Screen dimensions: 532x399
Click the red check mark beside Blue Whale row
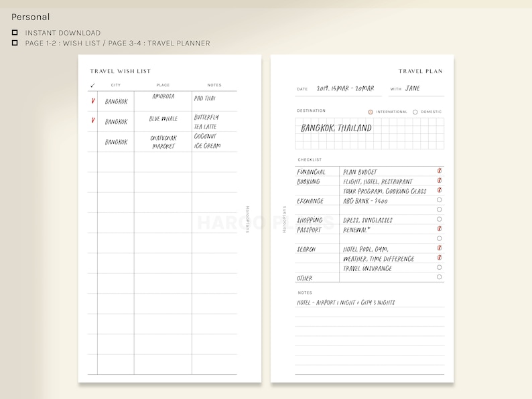(93, 121)
